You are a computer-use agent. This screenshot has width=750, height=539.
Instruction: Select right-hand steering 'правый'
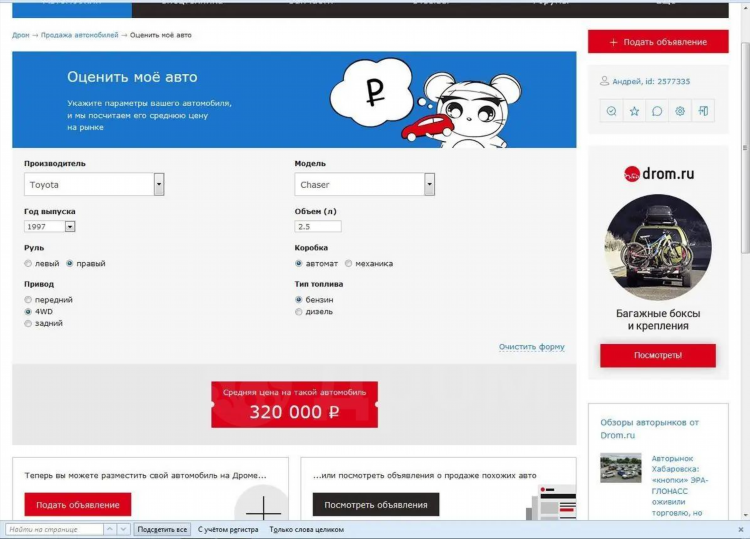tap(70, 264)
